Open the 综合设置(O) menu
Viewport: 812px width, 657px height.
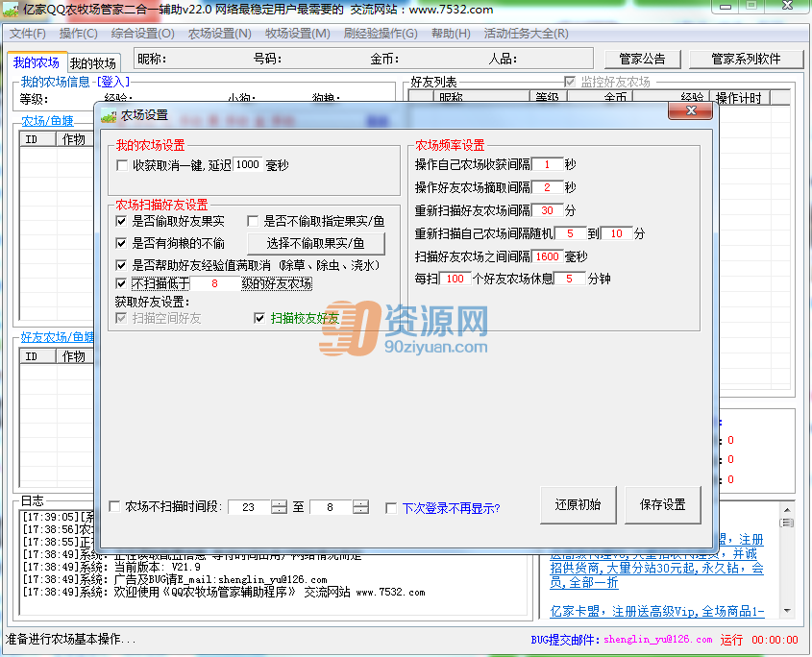[x=142, y=34]
